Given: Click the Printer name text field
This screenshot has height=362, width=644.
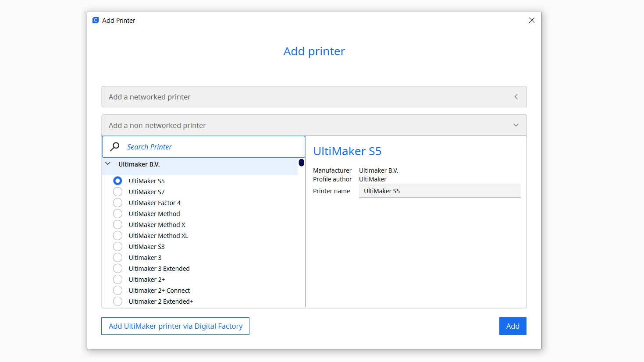Looking at the screenshot, I should tap(440, 191).
